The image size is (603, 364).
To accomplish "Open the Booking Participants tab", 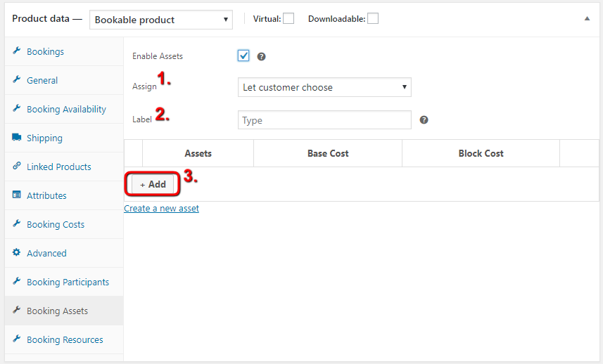I will [x=64, y=282].
